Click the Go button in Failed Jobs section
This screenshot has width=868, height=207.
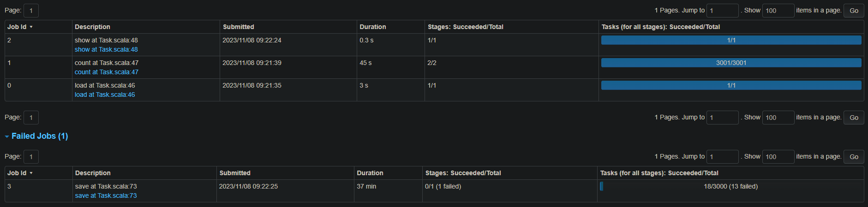pyautogui.click(x=854, y=157)
